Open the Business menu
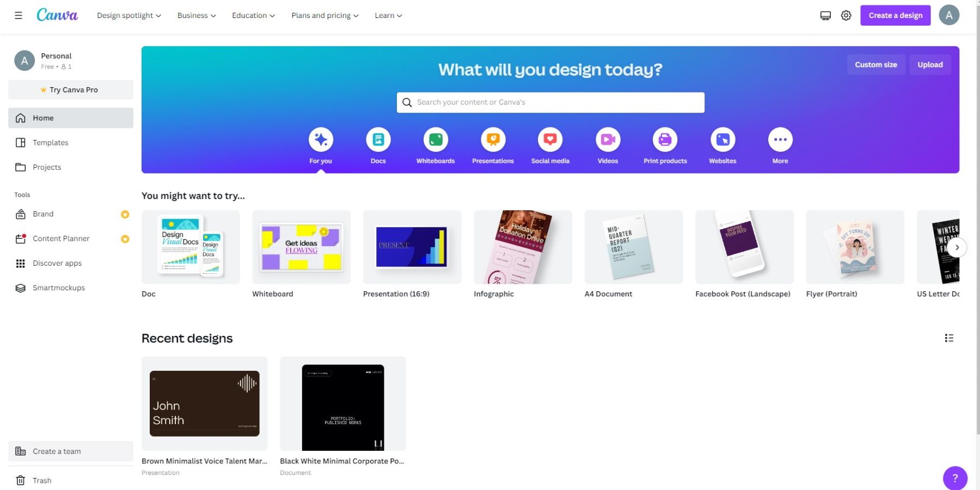The height and width of the screenshot is (490, 980). [x=196, y=15]
